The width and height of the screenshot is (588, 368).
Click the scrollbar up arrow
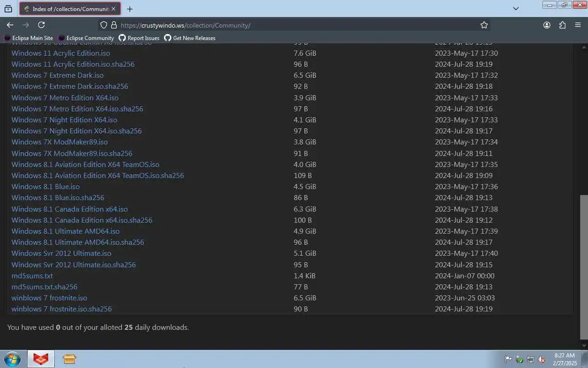click(584, 47)
